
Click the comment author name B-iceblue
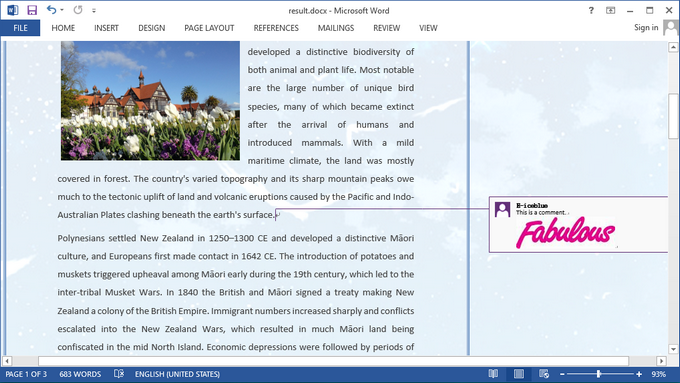pyautogui.click(x=532, y=206)
